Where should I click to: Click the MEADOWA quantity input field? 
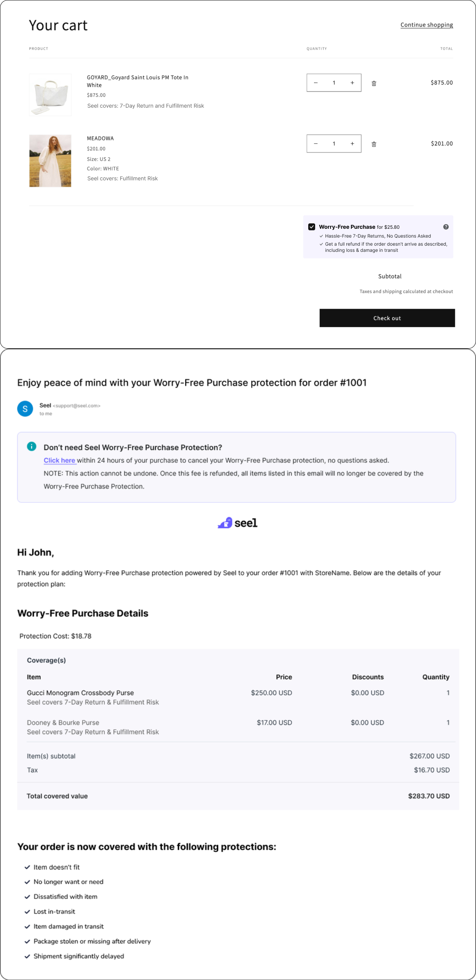click(334, 144)
